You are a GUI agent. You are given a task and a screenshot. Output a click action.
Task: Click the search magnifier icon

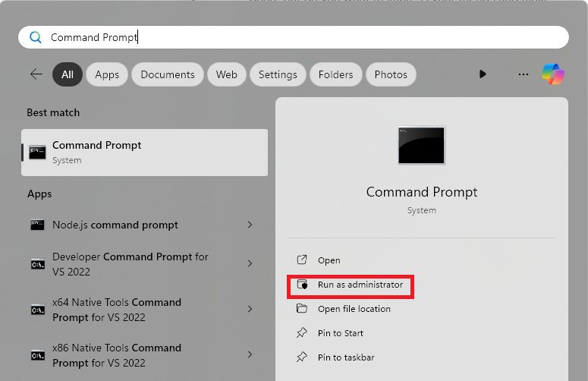pyautogui.click(x=35, y=37)
